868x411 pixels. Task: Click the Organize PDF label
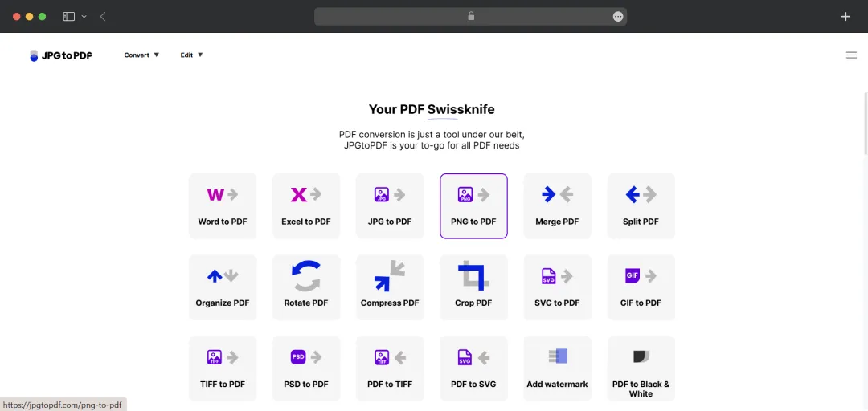click(223, 303)
